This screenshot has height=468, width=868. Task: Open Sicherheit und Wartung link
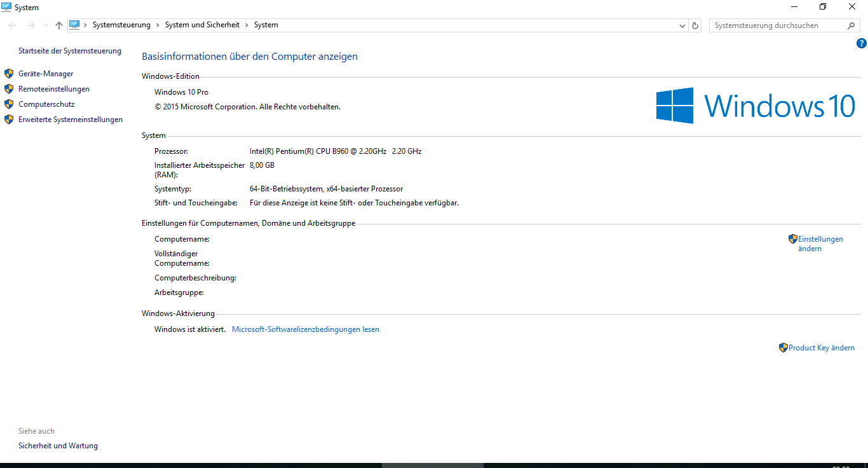click(58, 446)
